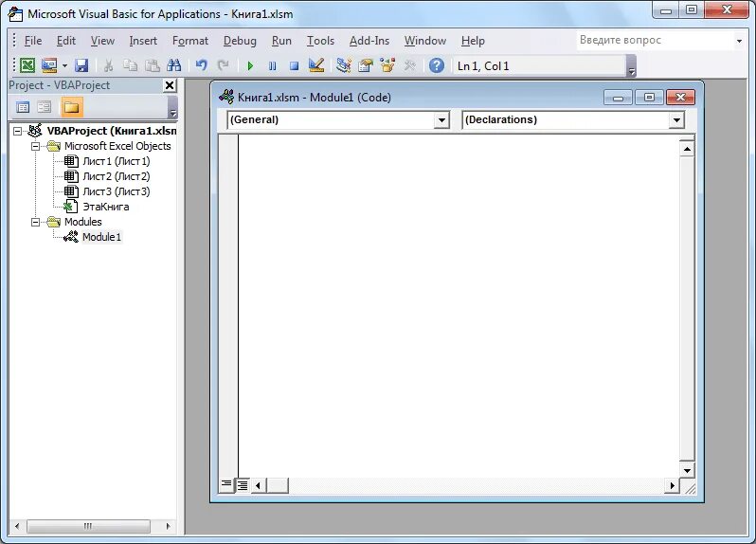Toggle Design Mode icon
Viewport: 756px width, 544px height.
(316, 65)
